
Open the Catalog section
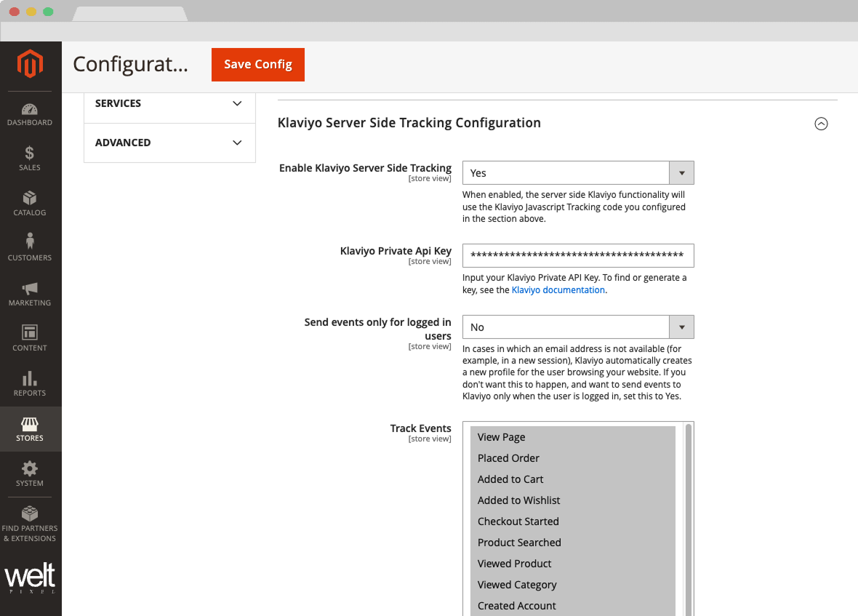point(30,204)
